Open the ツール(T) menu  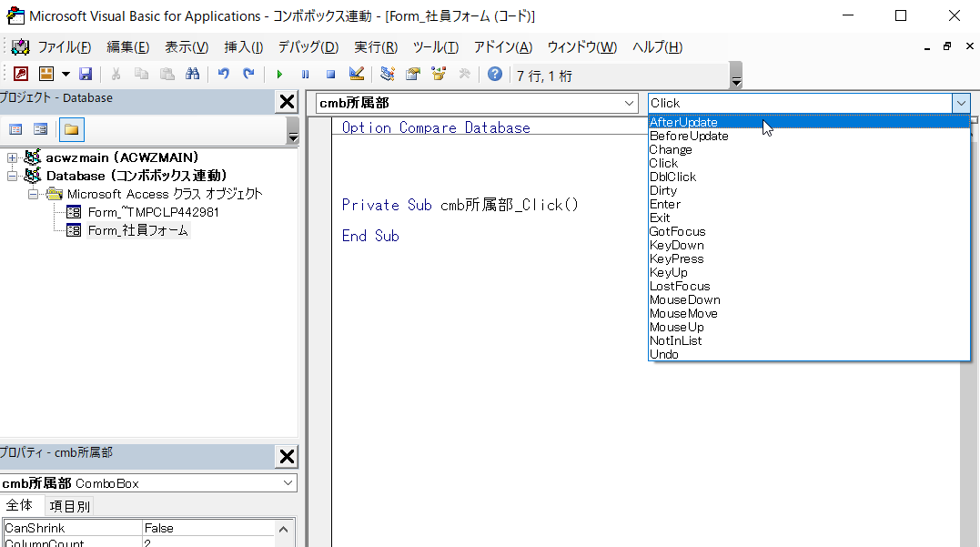[436, 47]
